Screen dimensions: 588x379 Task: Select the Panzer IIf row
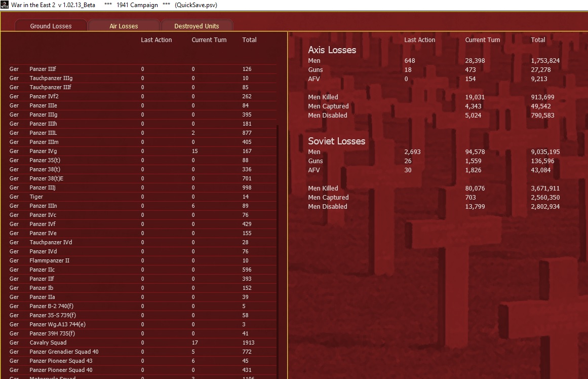[x=143, y=279]
